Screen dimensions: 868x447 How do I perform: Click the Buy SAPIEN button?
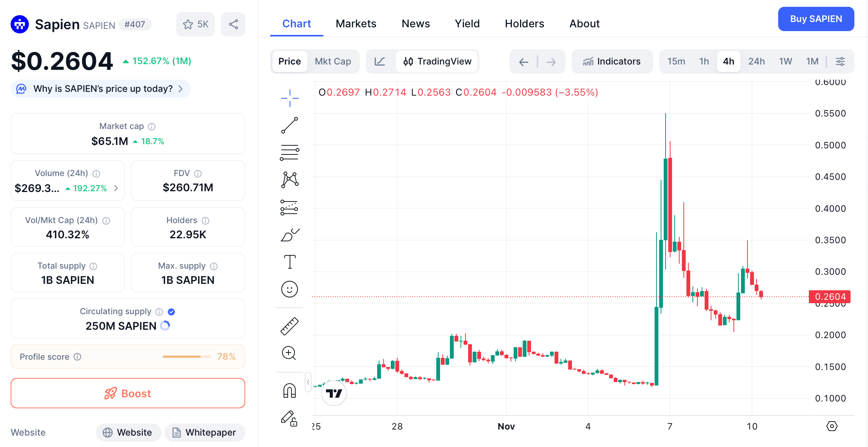click(x=816, y=19)
